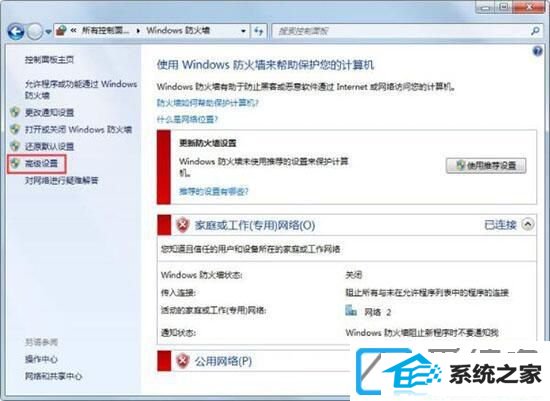The image size is (550, 401).
Task: Open 什么是网络位置? help link
Action: pyautogui.click(x=187, y=119)
